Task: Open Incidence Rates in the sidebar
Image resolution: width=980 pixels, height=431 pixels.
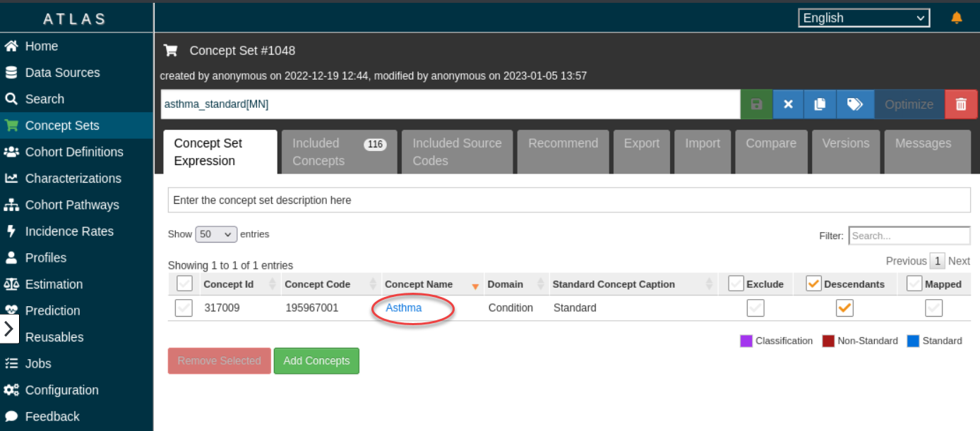Action: pos(68,231)
